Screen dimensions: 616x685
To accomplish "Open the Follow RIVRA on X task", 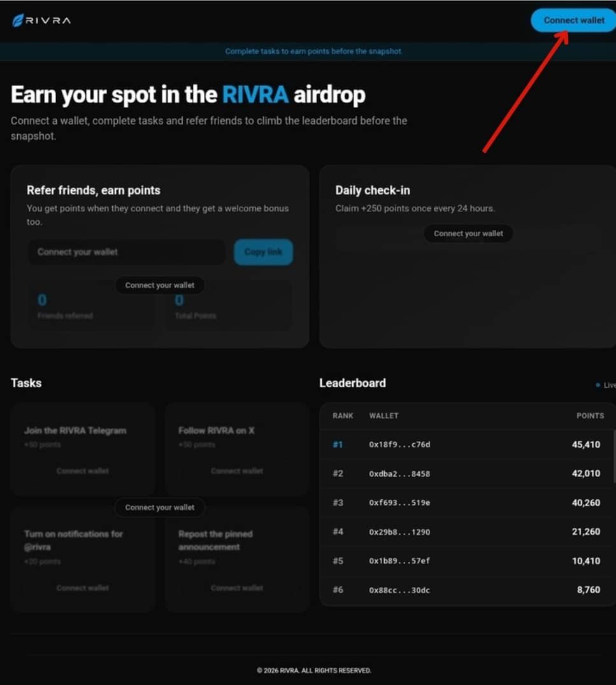I will pyautogui.click(x=237, y=449).
